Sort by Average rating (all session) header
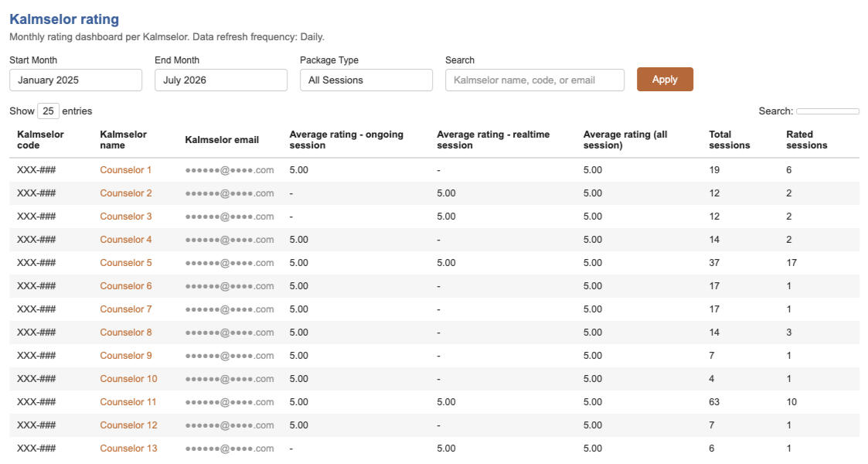 [625, 139]
